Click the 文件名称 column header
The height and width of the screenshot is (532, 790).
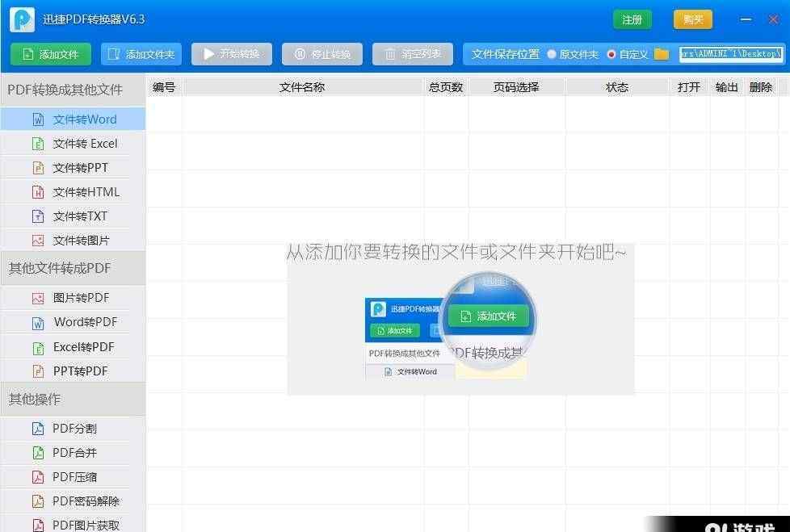pyautogui.click(x=302, y=87)
